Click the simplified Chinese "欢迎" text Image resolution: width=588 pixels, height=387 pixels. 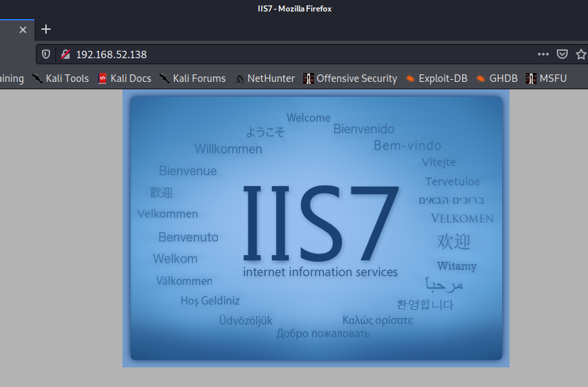click(x=453, y=242)
